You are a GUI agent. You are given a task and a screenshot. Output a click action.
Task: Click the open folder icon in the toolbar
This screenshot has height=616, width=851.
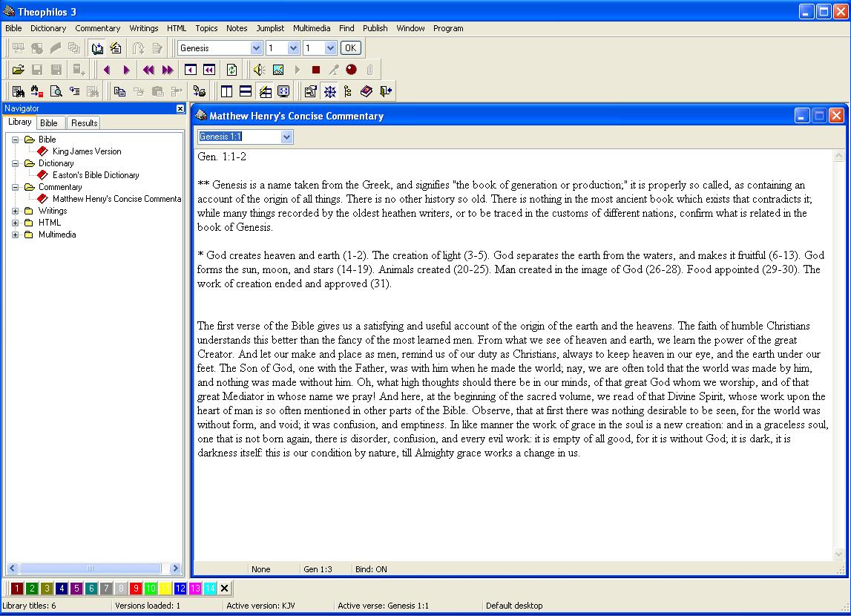coord(19,70)
